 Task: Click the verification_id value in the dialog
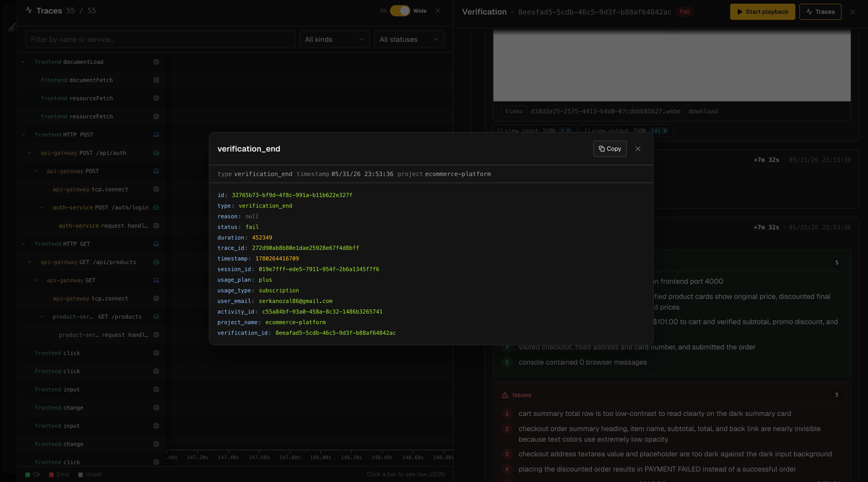(336, 333)
